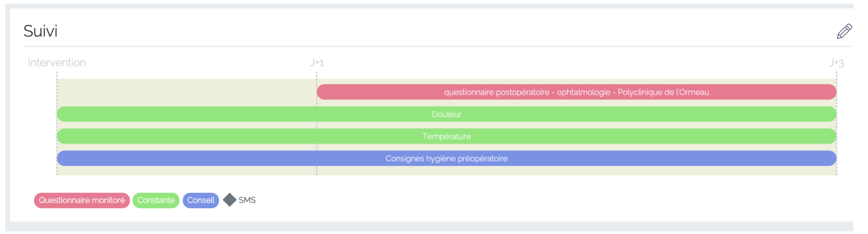The height and width of the screenshot is (234, 868).
Task: Select the J+3 timeline label
Action: coord(836,63)
